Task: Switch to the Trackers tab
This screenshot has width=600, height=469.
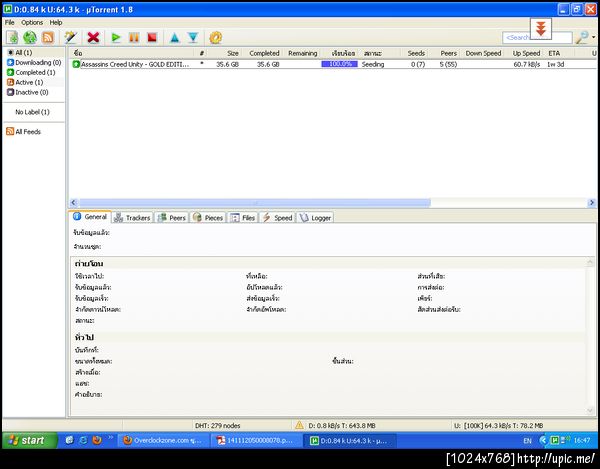Action: (x=133, y=218)
